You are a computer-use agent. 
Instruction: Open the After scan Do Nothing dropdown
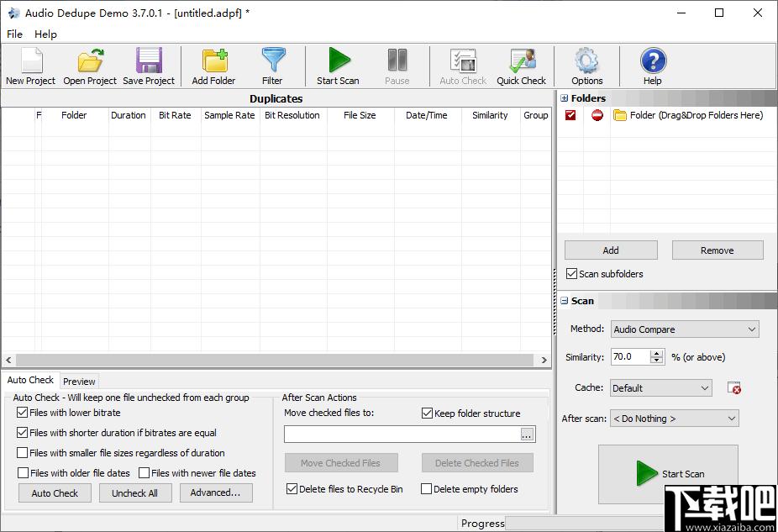tap(675, 419)
